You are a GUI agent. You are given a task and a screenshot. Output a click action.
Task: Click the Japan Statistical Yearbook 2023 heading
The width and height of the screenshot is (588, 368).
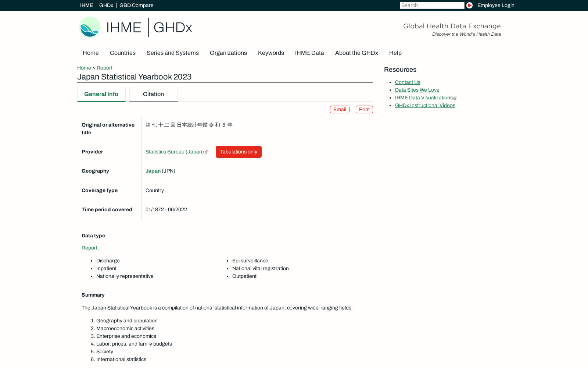(135, 77)
